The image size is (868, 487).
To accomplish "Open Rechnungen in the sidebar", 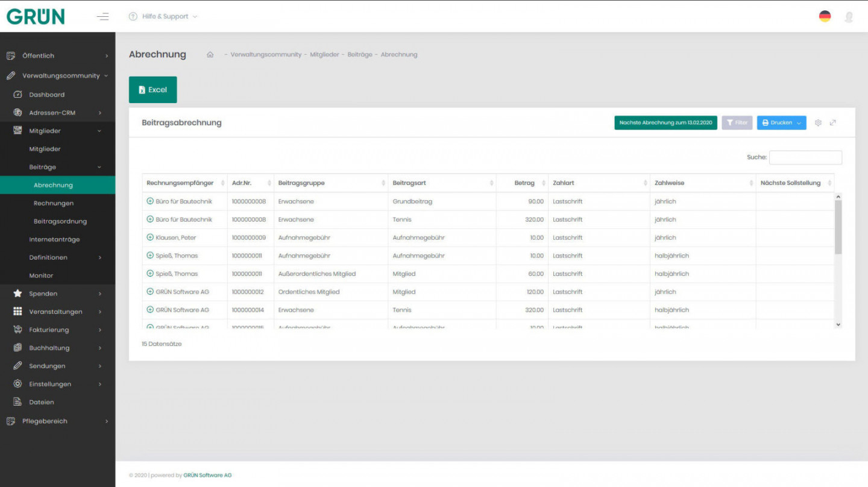I will pyautogui.click(x=54, y=203).
